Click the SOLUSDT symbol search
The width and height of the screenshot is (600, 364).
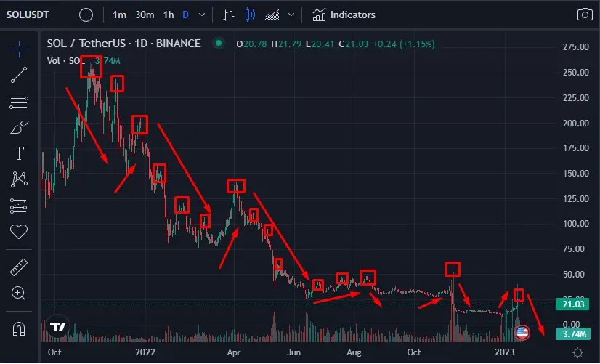(28, 15)
